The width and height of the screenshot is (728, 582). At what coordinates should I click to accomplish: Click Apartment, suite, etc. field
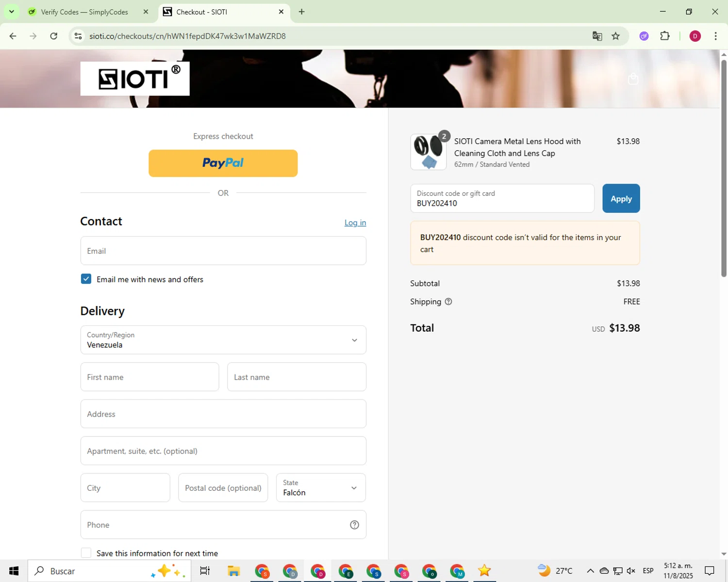coord(223,451)
